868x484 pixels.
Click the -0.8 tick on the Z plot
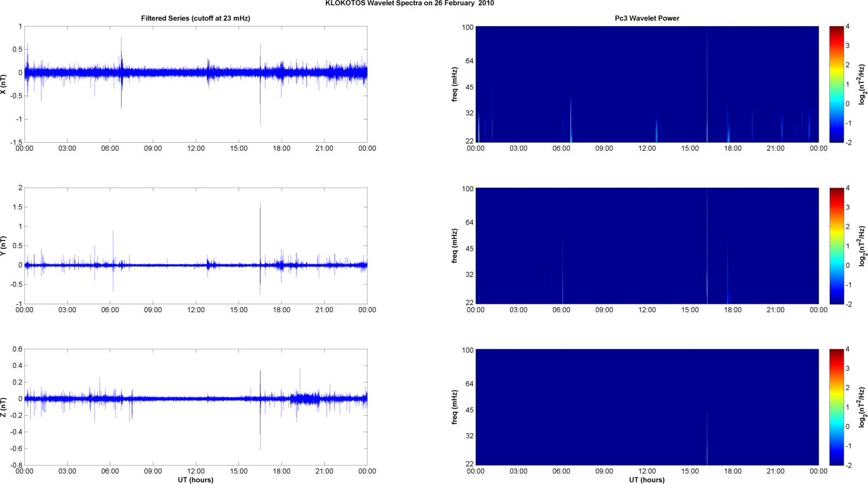click(x=16, y=465)
